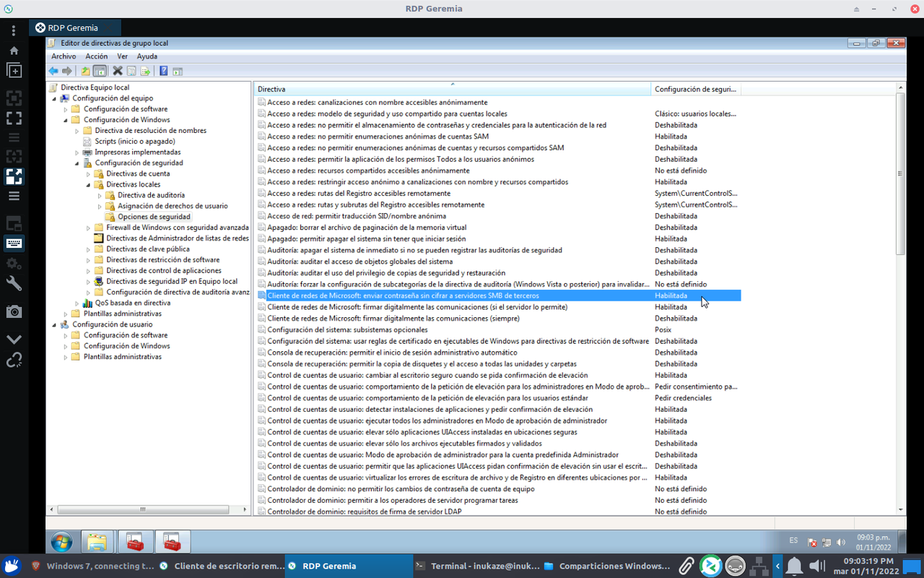Expand Directiva de resolución de nombres

click(77, 131)
